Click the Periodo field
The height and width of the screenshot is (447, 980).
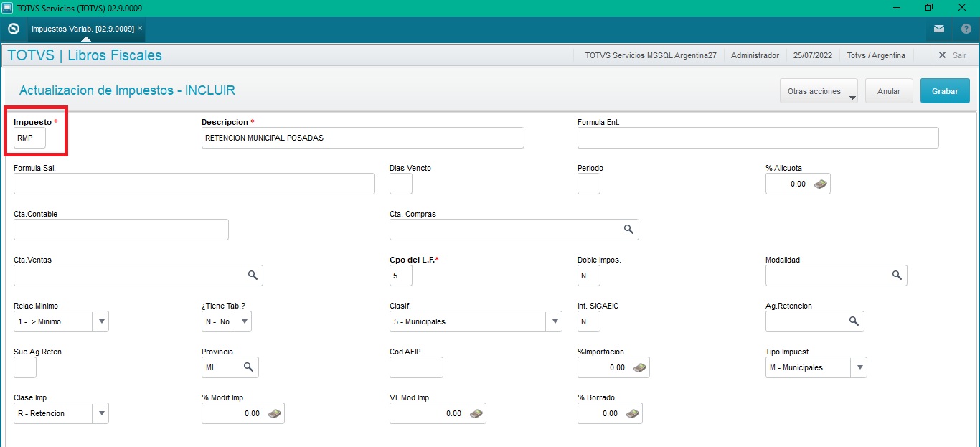pos(589,184)
